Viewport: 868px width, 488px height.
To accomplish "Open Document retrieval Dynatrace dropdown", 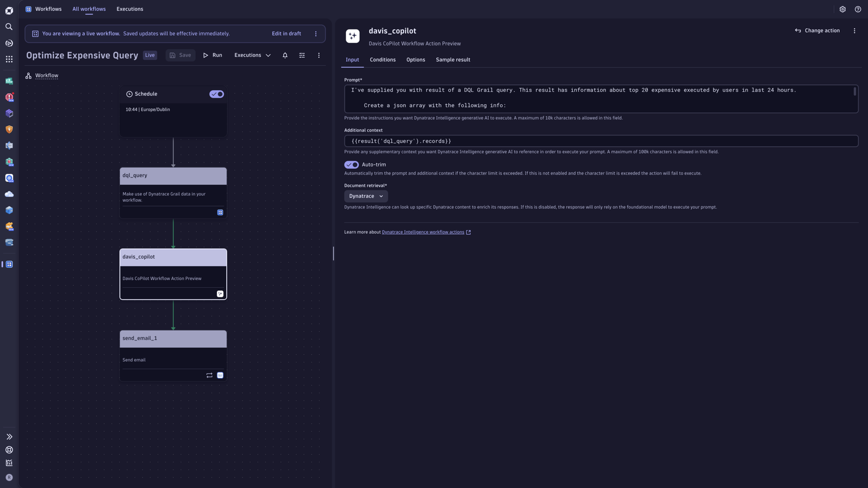I will (x=366, y=196).
